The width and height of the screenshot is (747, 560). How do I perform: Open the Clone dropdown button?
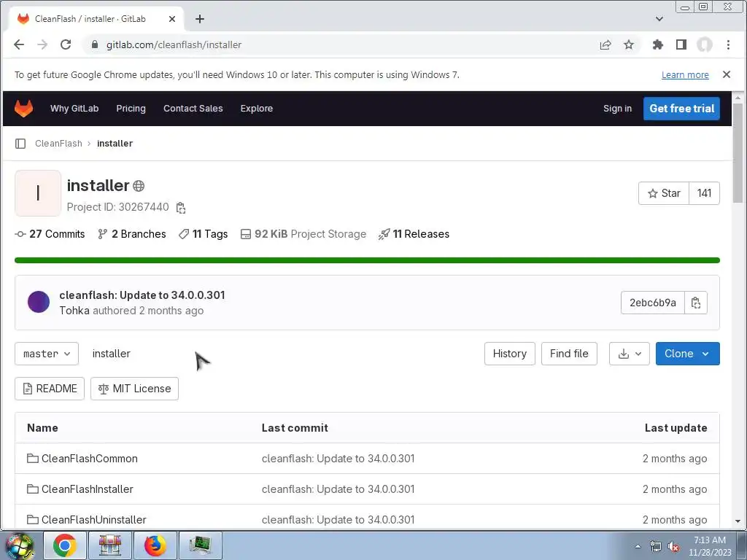point(687,354)
